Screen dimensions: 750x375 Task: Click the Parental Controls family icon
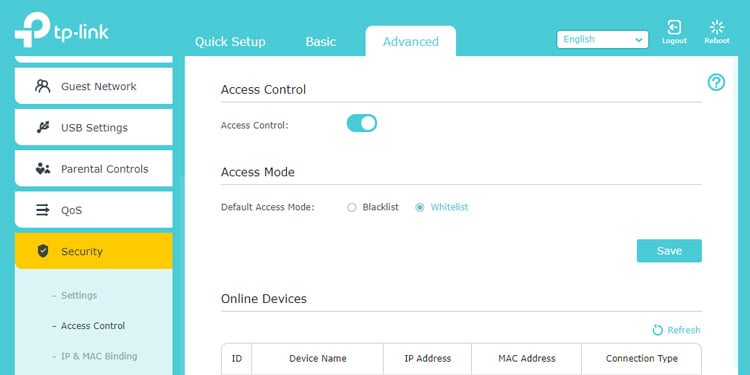pyautogui.click(x=43, y=169)
